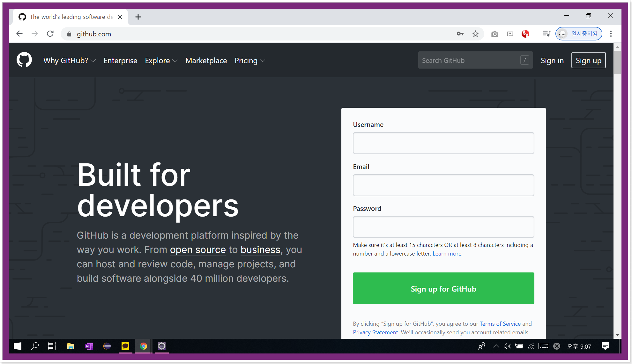The image size is (632, 364).
Task: Open the Windows notification center icon
Action: coord(605,346)
